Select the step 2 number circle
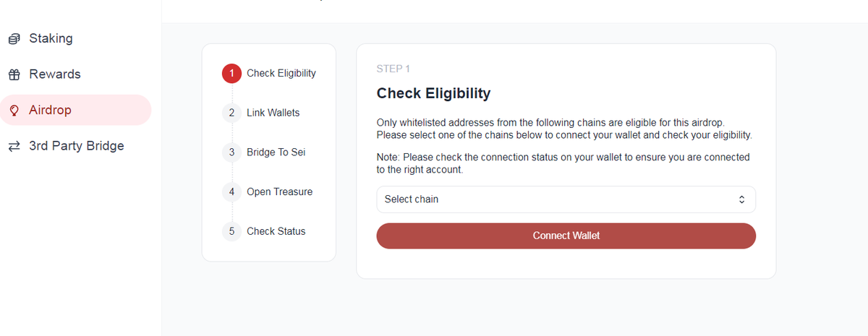 pyautogui.click(x=231, y=113)
